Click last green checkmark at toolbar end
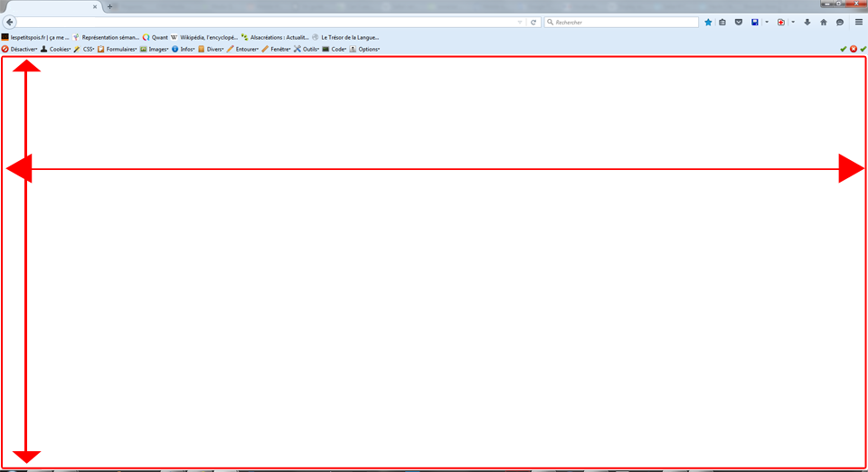The image size is (868, 472). 863,49
